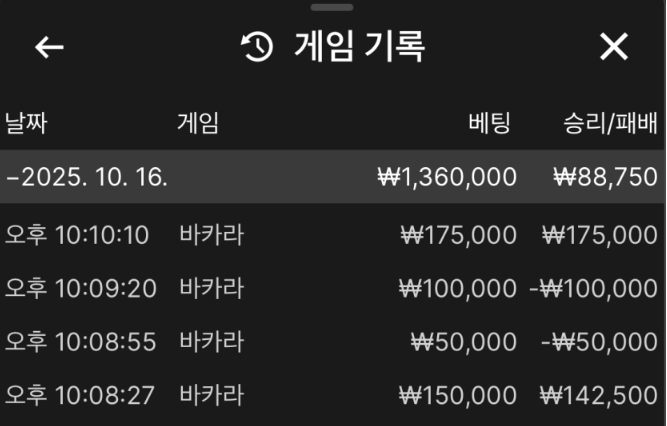
Task: Click the ₩88,750 daily win total
Action: (605, 177)
